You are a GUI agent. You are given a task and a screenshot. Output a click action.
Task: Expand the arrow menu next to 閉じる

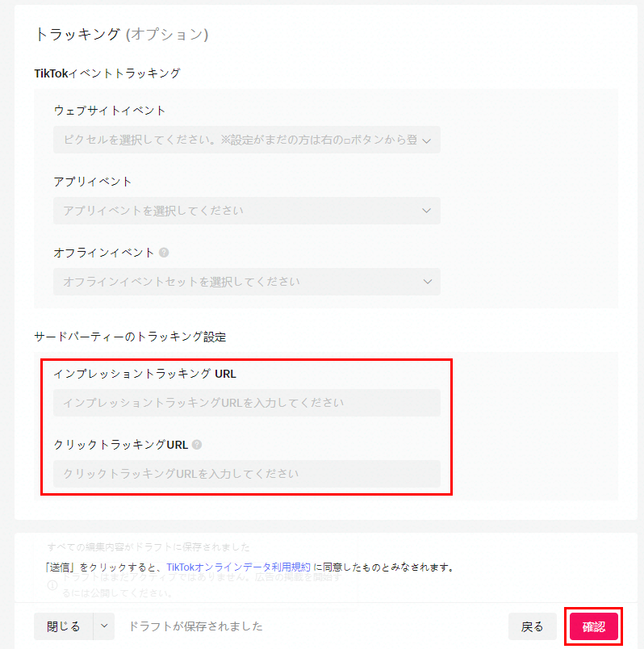103,626
